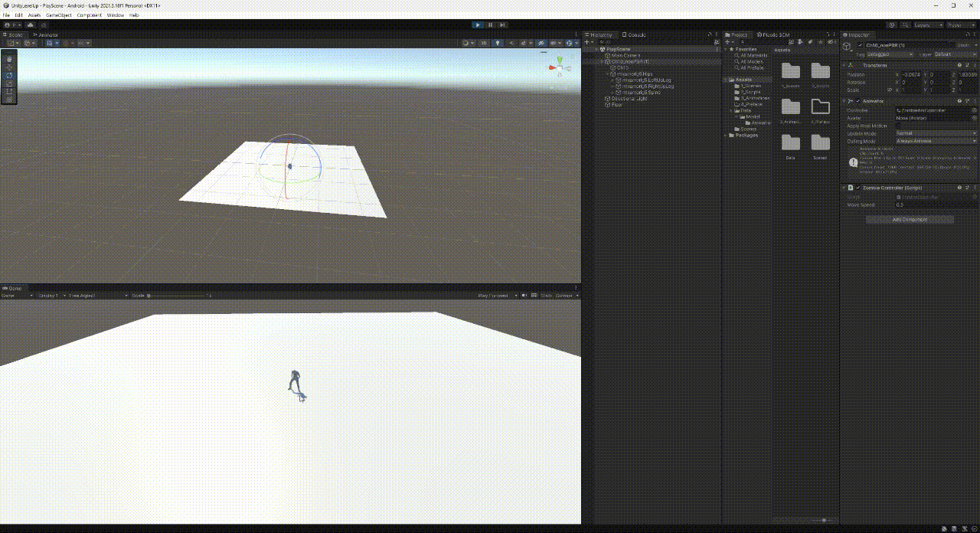This screenshot has height=533, width=980.
Task: Select Floor object in Hierarchy
Action: (x=616, y=105)
